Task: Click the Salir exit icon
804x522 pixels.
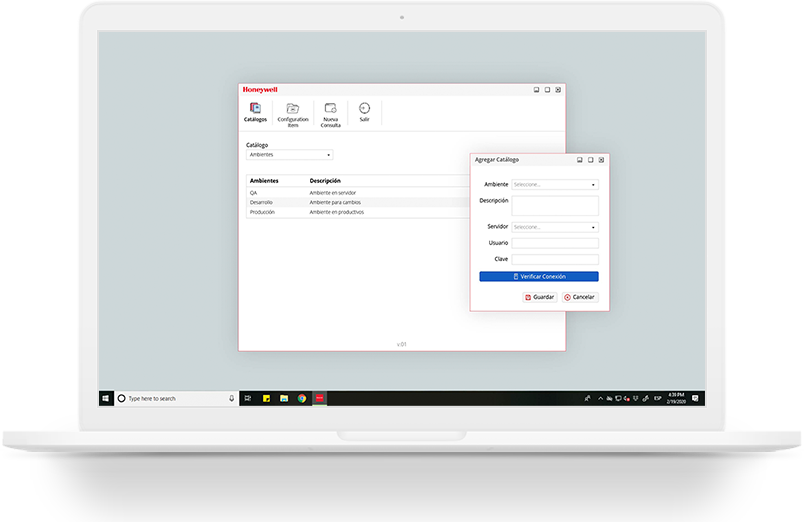Action: click(364, 110)
